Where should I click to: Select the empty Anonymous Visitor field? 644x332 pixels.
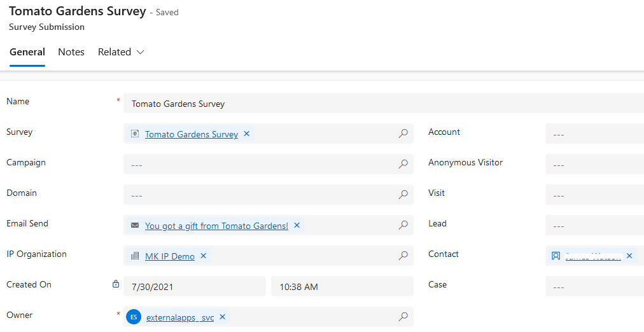(x=595, y=164)
